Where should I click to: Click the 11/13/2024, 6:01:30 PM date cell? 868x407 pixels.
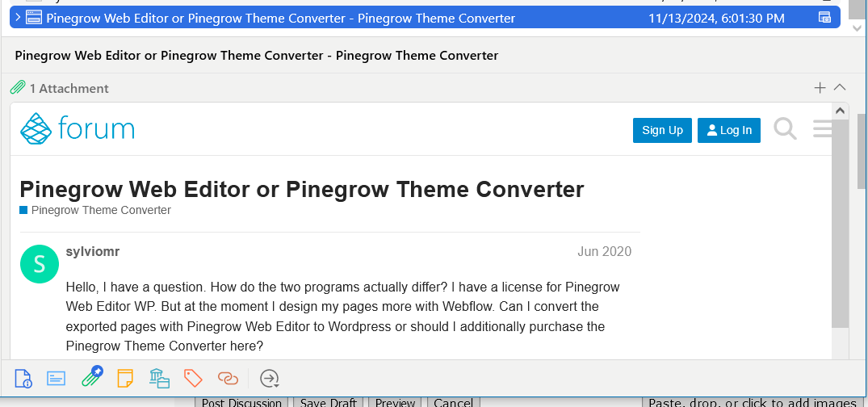[716, 19]
